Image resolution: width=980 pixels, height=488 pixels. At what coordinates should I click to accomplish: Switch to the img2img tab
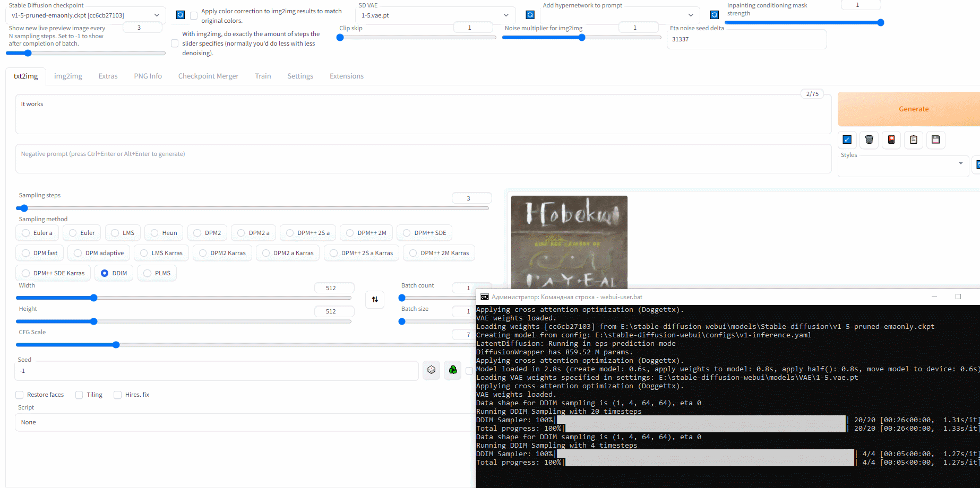click(68, 76)
